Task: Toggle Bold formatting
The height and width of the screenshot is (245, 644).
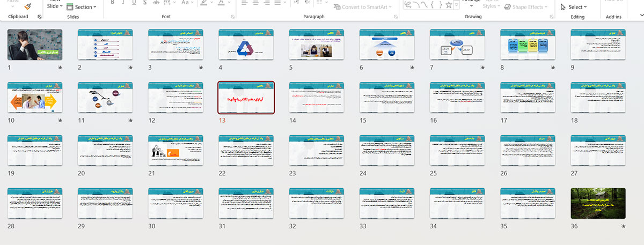Action: [113, 3]
